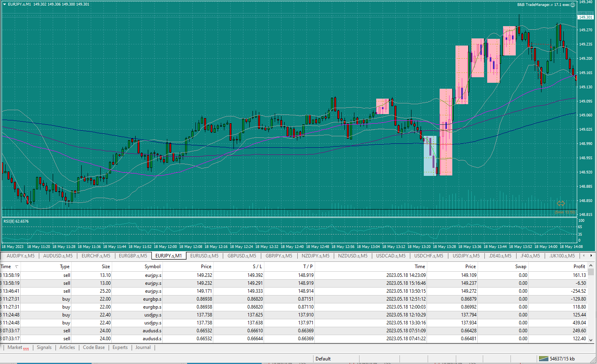597x364 pixels.
Task: Sort history by the Symbol column header
Action: 153,267
